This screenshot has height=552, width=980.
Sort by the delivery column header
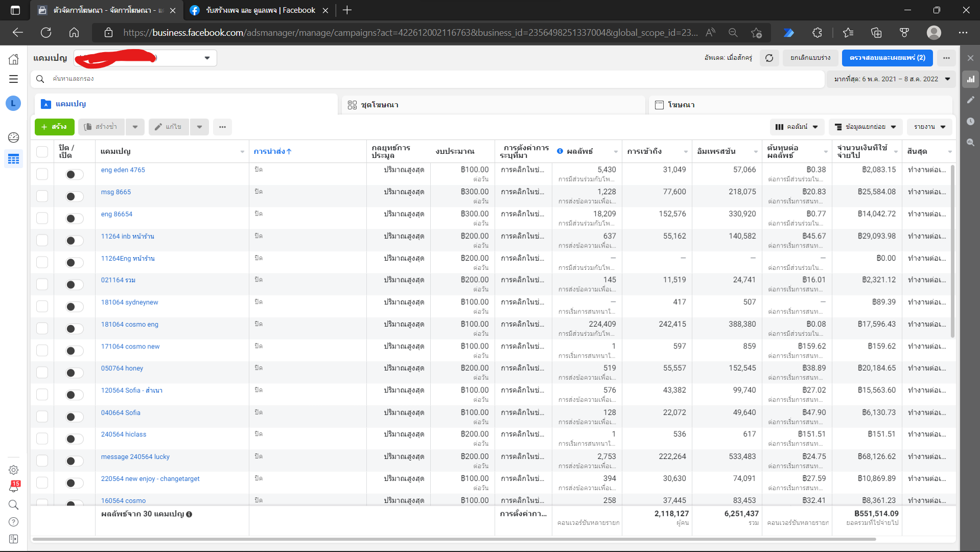click(x=272, y=151)
